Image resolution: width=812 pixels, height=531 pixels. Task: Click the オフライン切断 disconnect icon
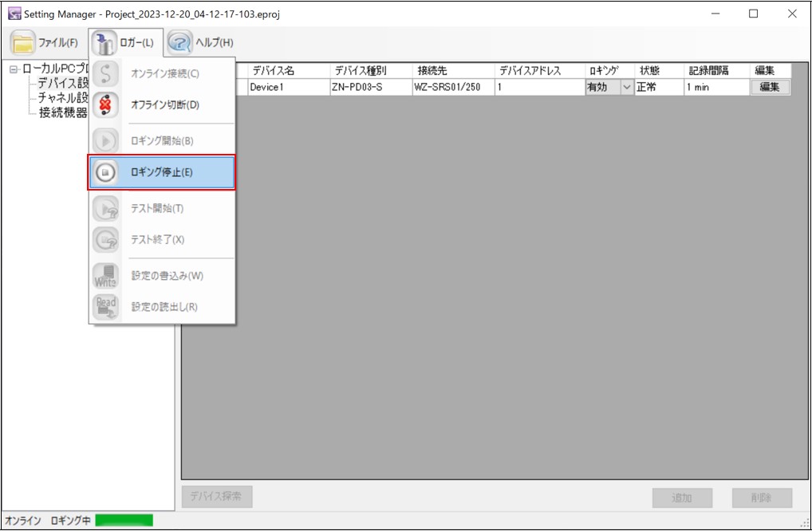click(x=105, y=104)
